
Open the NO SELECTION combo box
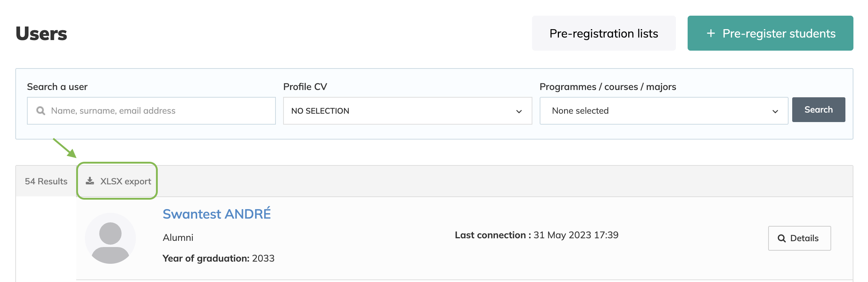click(x=407, y=111)
